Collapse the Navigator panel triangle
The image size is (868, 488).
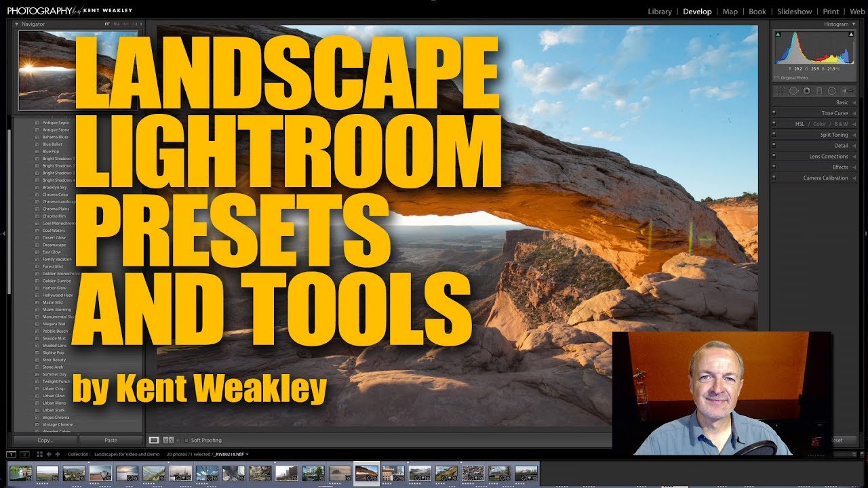(x=17, y=24)
